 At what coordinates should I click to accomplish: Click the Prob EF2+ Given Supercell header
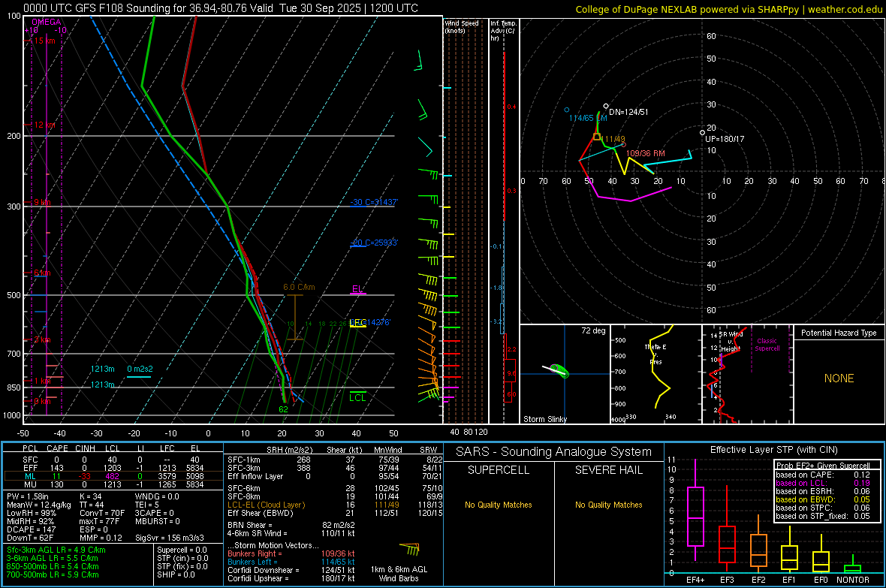823,466
